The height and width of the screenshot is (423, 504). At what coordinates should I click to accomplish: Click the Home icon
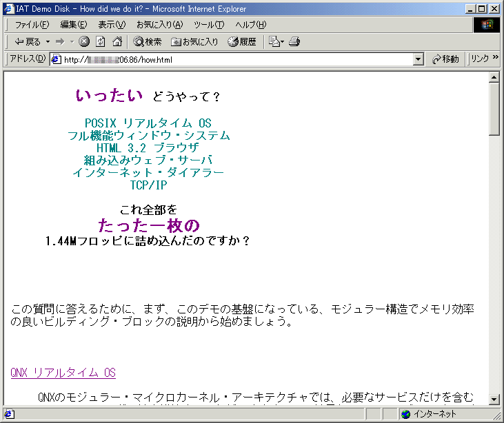[117, 41]
